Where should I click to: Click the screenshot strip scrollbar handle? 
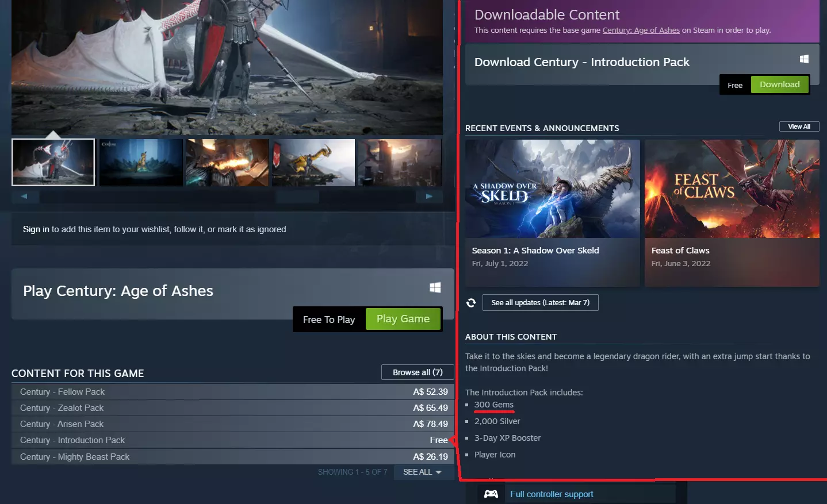[x=297, y=197]
